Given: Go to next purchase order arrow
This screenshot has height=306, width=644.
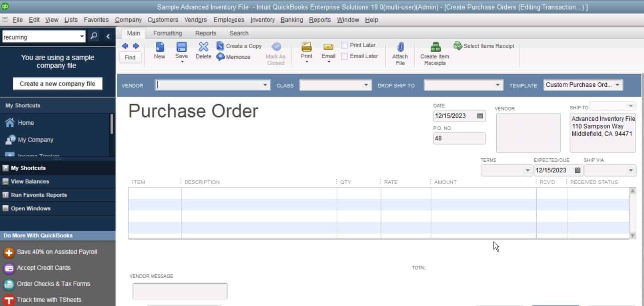Looking at the screenshot, I should (136, 46).
